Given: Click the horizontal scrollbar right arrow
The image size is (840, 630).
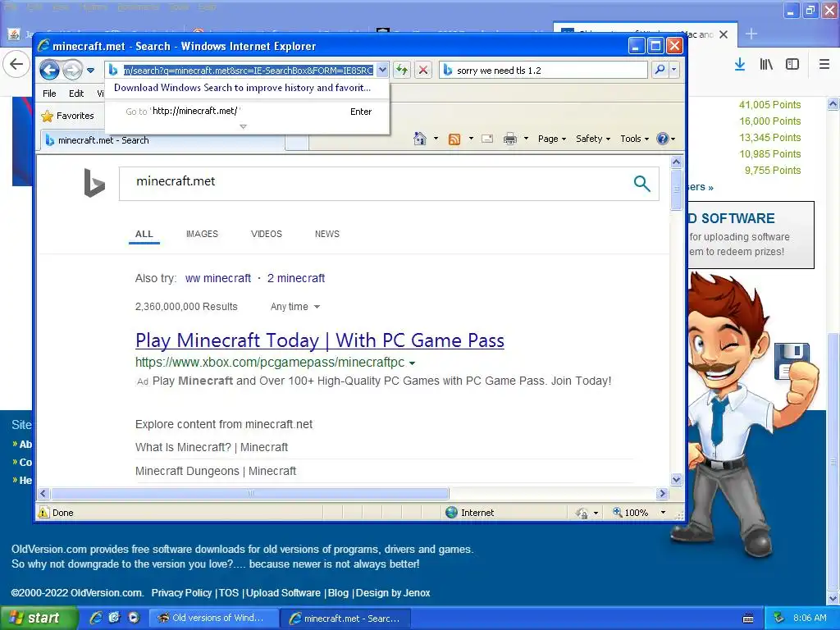Looking at the screenshot, I should tap(663, 493).
